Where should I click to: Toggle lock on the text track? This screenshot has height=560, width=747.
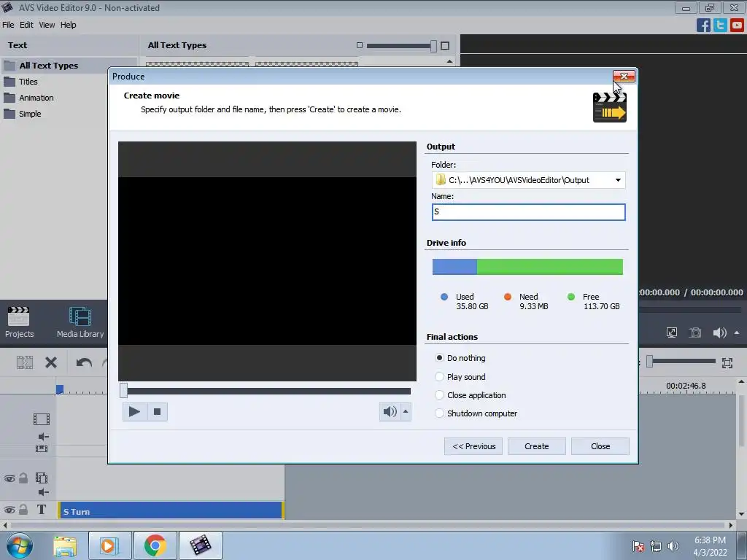tap(23, 510)
